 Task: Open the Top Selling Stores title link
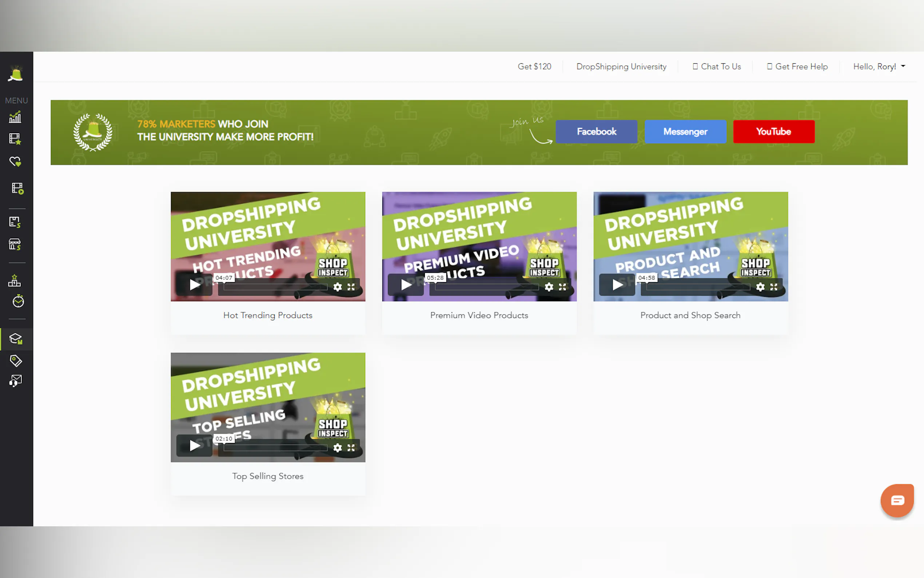[x=268, y=476]
